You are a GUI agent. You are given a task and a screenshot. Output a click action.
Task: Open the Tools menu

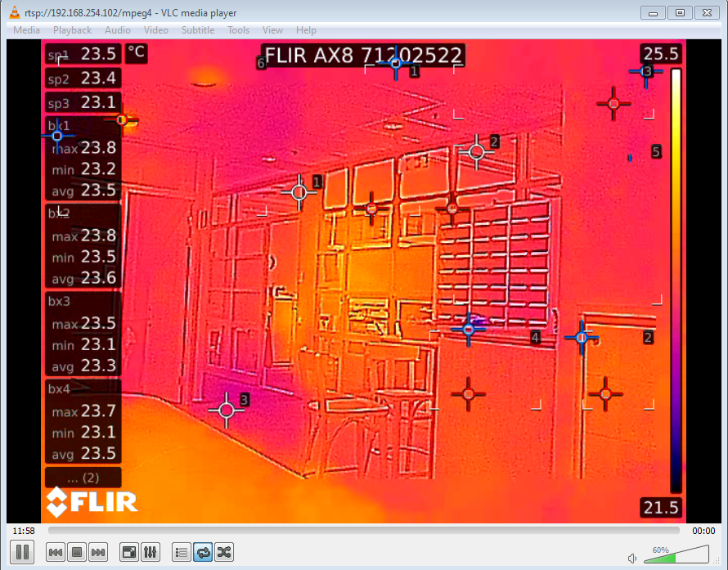click(x=238, y=29)
